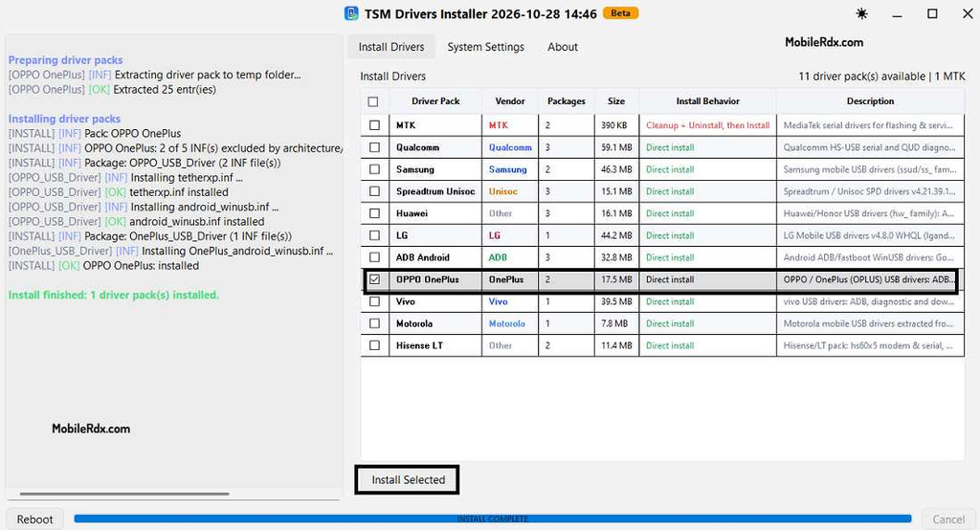Check the Vivo driver pack checkbox

point(374,301)
